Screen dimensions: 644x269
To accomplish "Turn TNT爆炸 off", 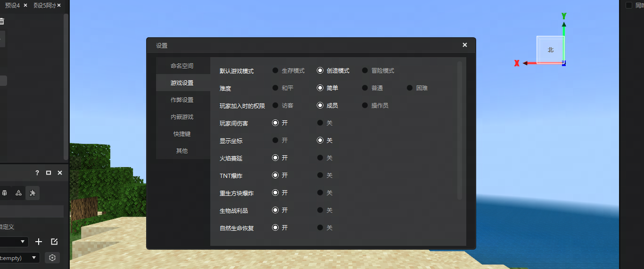I will 320,176.
